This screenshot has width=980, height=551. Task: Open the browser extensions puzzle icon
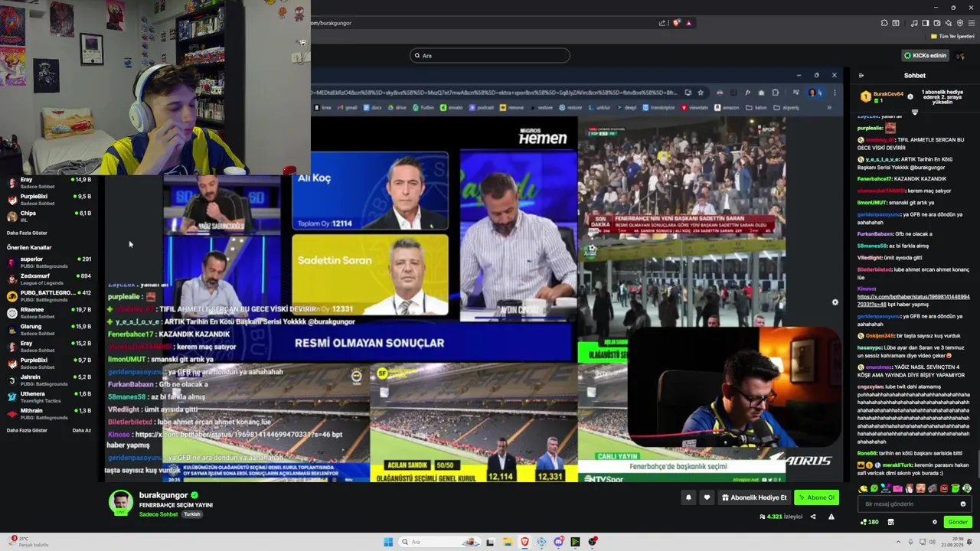point(884,23)
